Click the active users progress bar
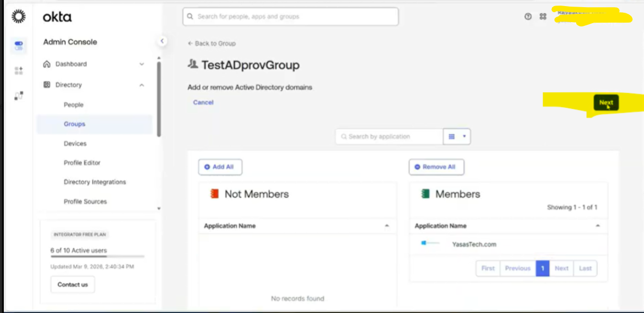 pos(97,257)
